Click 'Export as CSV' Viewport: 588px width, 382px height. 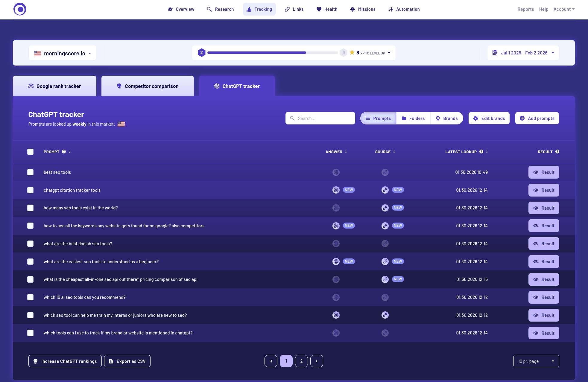coord(127,361)
